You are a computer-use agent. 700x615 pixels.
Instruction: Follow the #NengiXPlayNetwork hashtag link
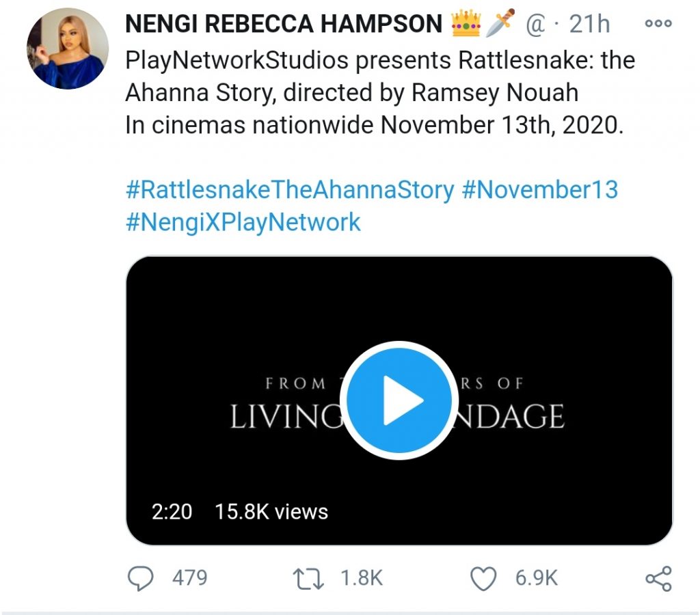coord(243,222)
